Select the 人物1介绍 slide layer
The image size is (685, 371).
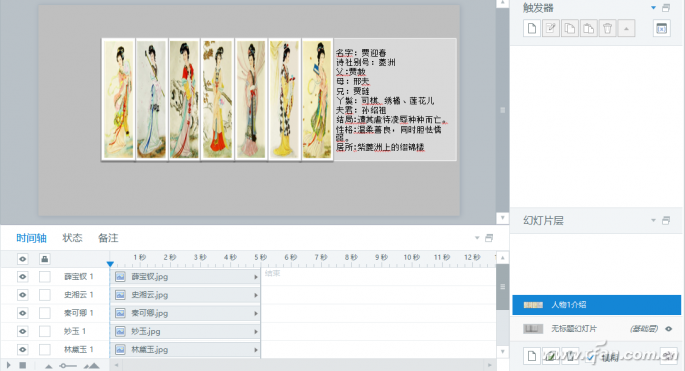point(596,305)
